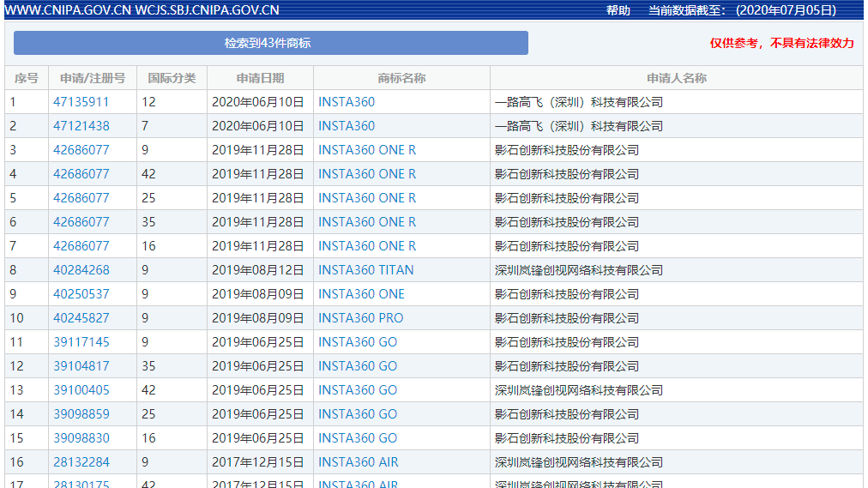This screenshot has width=868, height=488.
Task: Open registration number 40284268
Action: tap(81, 270)
